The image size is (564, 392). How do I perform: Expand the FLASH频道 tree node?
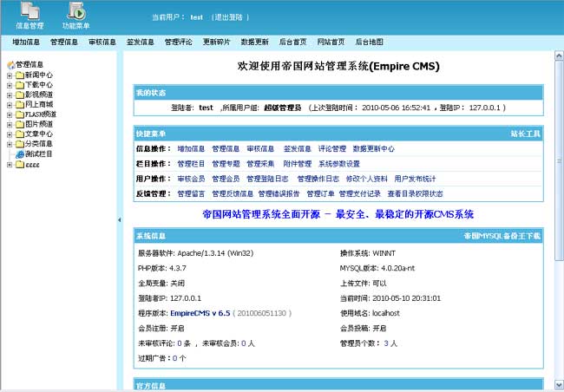[9, 114]
